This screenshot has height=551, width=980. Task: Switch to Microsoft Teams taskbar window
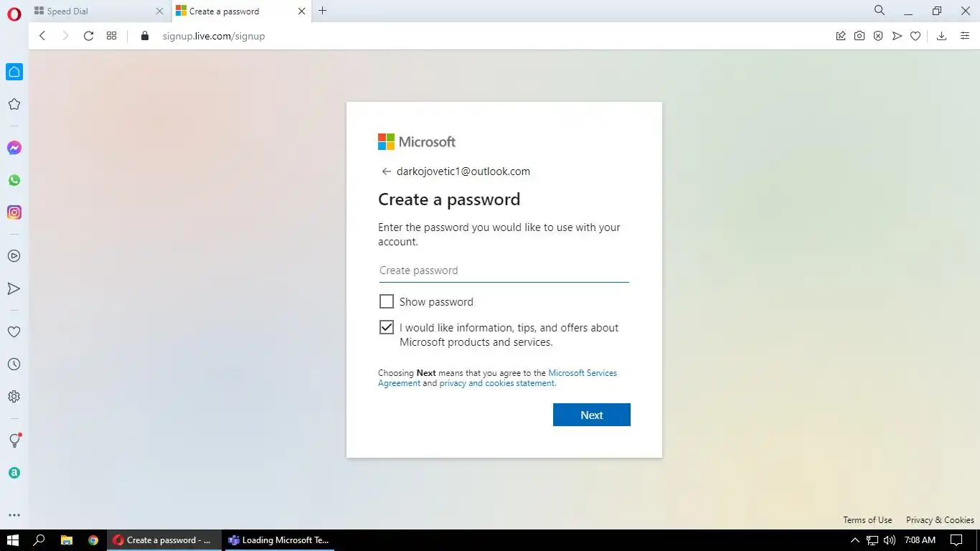(281, 540)
